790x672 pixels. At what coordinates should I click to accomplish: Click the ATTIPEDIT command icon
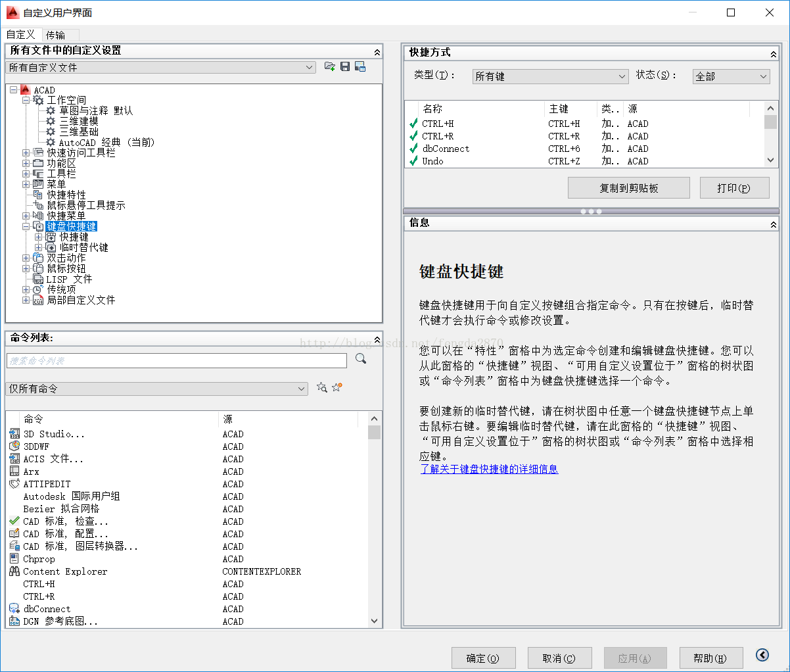pyautogui.click(x=14, y=484)
